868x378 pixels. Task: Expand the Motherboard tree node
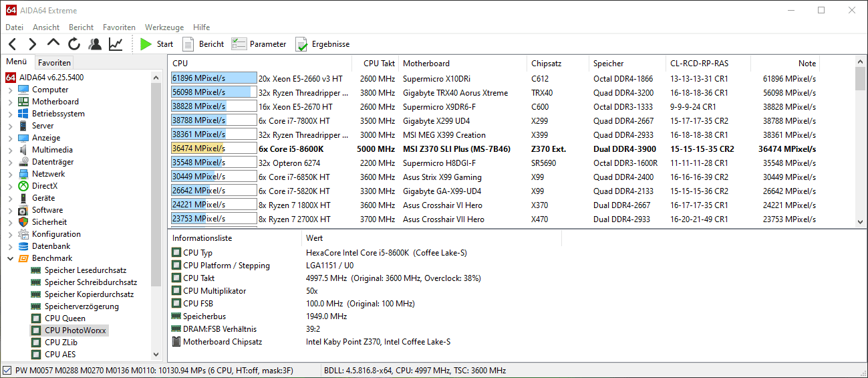10,102
